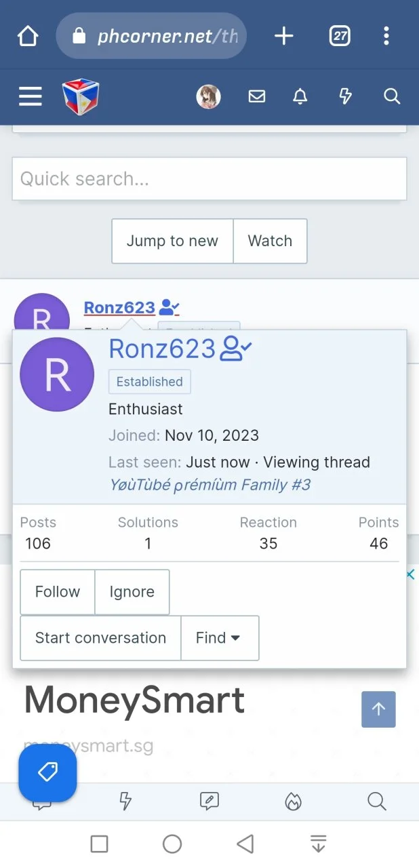Tap Android home circle button

tap(172, 844)
